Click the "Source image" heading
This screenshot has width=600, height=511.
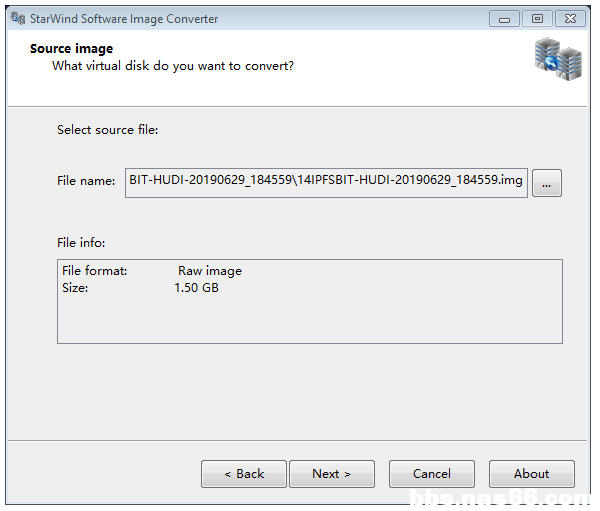coord(71,49)
